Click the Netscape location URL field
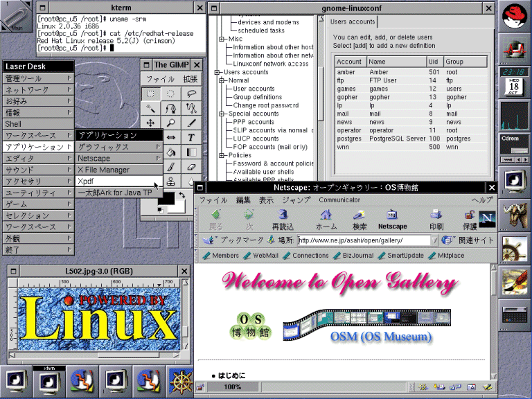 click(364, 240)
